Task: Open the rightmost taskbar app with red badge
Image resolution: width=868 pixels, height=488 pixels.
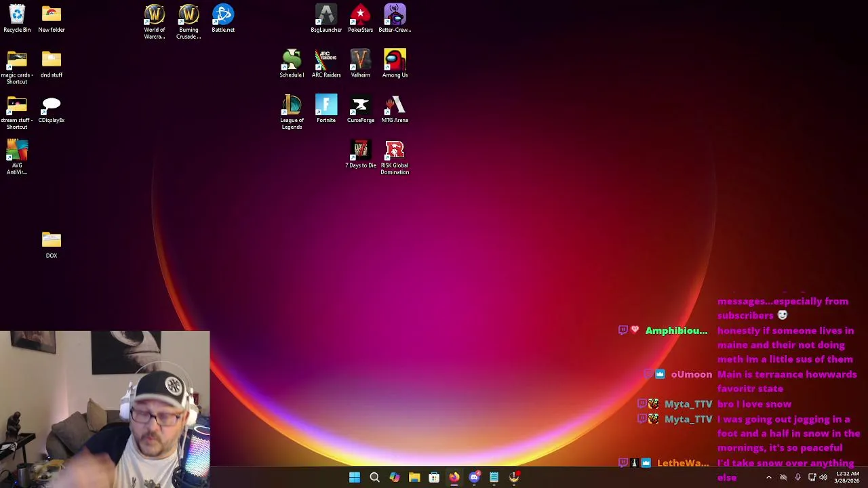Action: click(x=515, y=478)
